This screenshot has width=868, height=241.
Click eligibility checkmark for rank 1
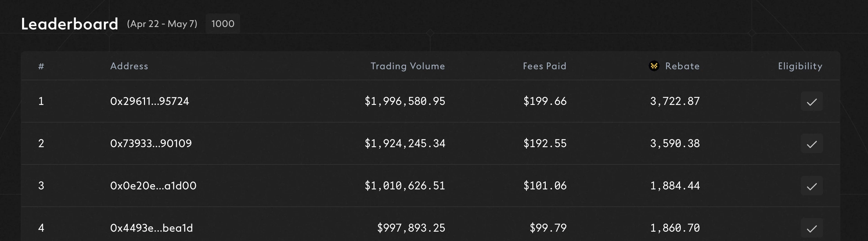[x=812, y=101]
